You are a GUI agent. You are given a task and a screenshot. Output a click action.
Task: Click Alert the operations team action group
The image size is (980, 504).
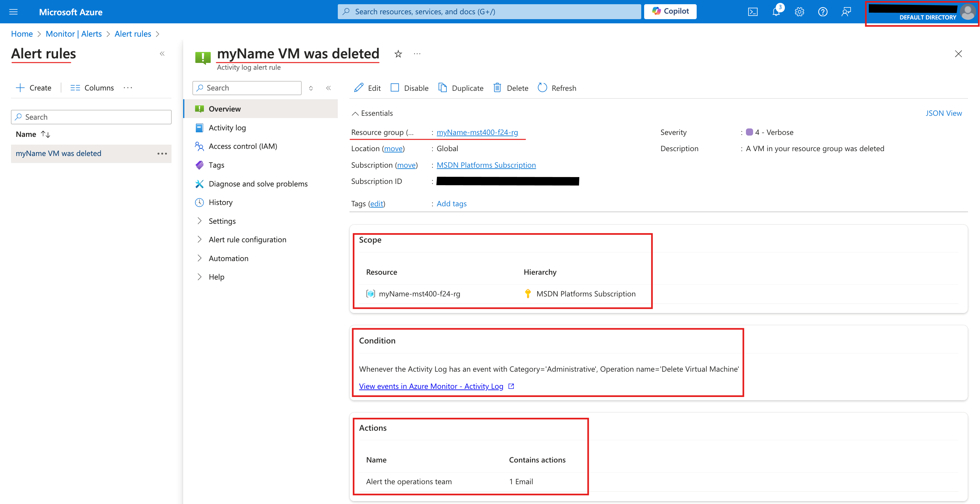pyautogui.click(x=408, y=481)
